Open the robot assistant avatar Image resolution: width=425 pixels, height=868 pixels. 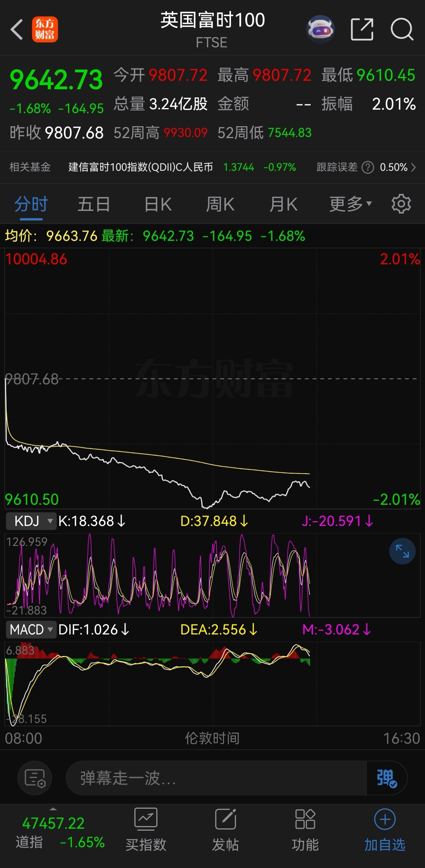(x=320, y=29)
